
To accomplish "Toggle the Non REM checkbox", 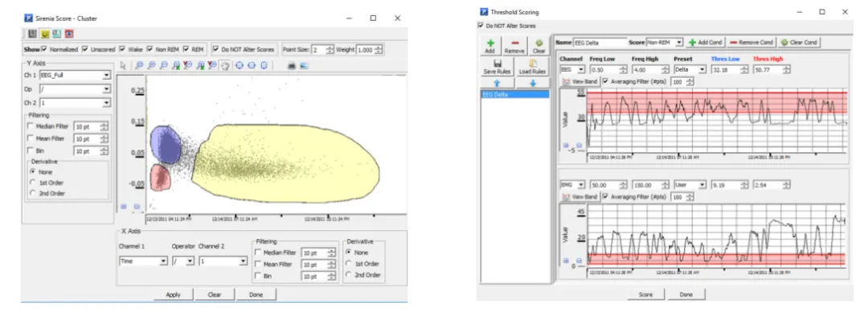I will (x=149, y=49).
